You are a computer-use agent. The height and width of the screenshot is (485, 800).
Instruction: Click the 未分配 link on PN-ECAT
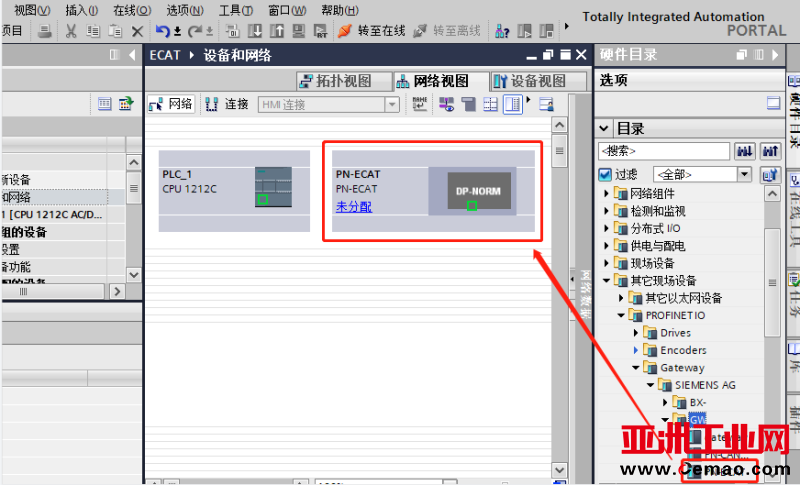click(353, 206)
